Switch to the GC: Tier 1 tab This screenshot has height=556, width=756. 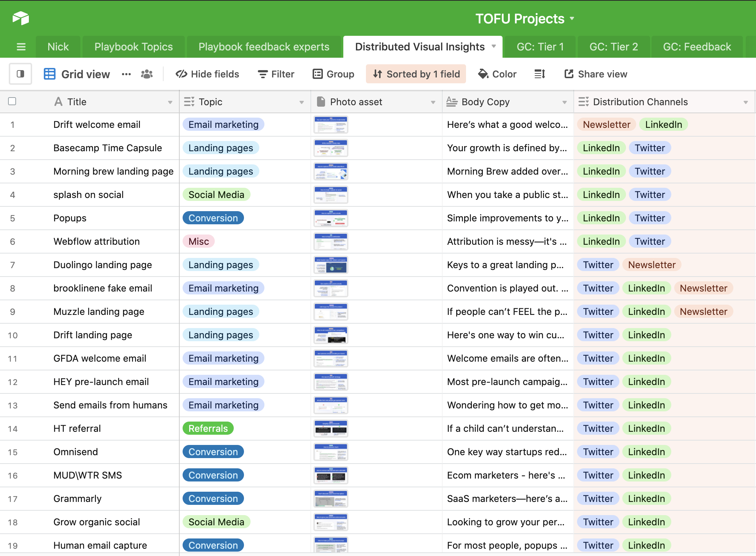point(540,47)
